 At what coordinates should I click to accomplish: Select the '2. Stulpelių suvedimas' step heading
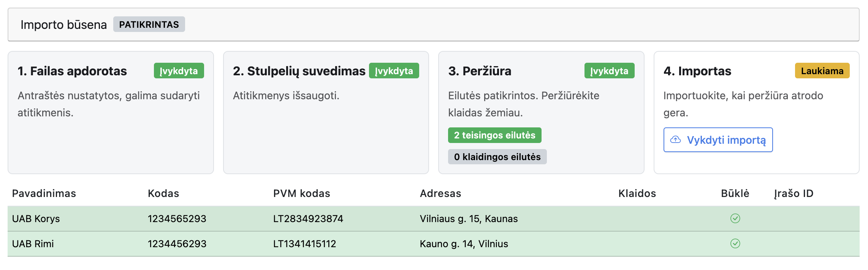click(299, 71)
